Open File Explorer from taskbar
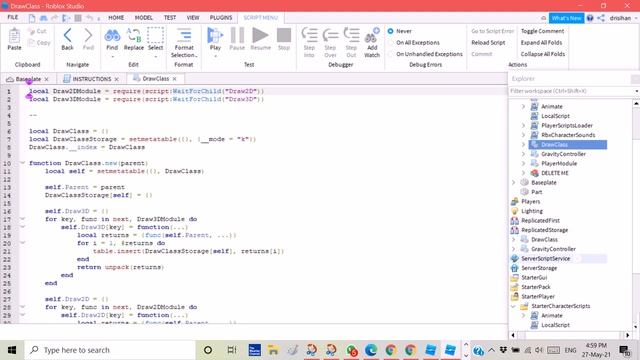Screen dimensions: 640x360 [273, 350]
